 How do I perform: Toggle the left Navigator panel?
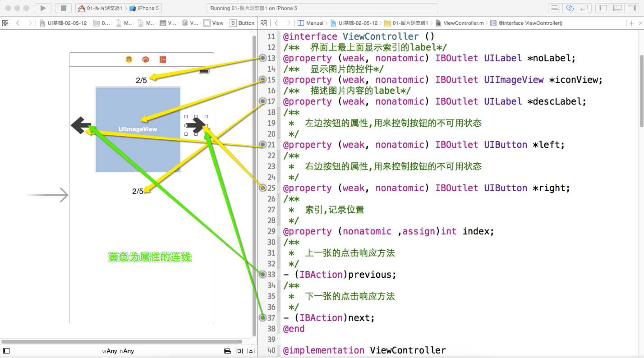603,8
